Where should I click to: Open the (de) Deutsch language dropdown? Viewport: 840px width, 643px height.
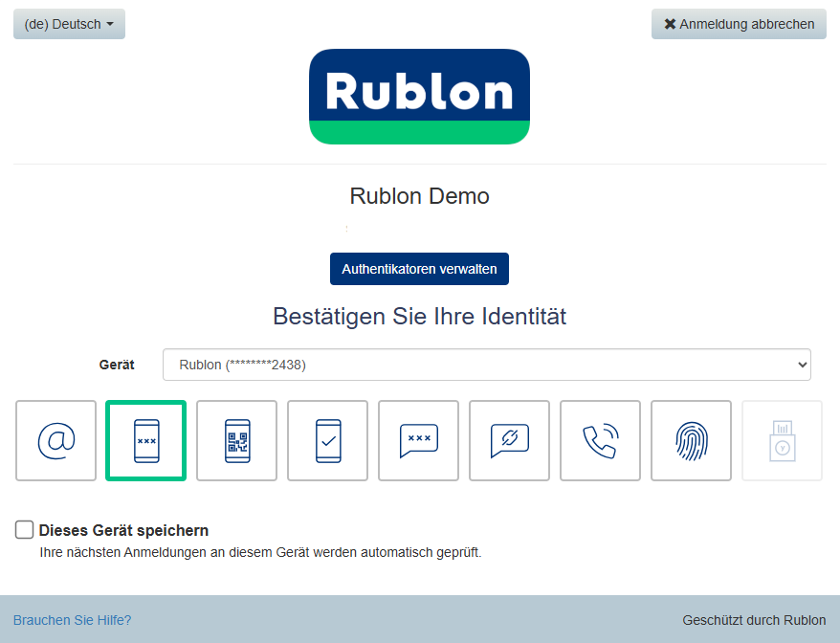pos(69,24)
